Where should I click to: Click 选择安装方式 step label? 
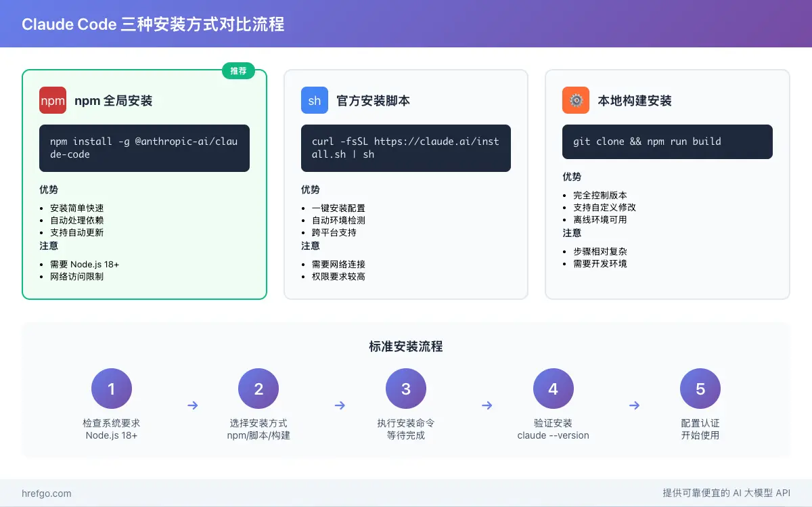(x=258, y=423)
